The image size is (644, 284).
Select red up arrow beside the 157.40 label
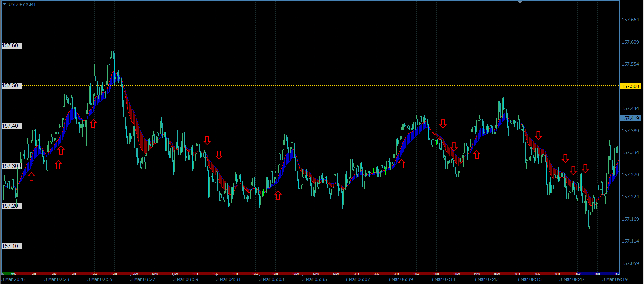93,124
